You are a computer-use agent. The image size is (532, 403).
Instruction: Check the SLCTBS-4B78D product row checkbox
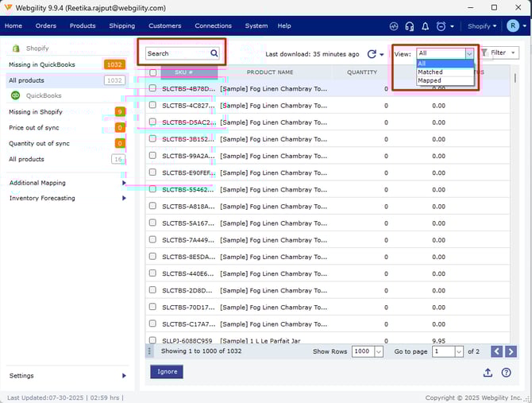pyautogui.click(x=152, y=88)
